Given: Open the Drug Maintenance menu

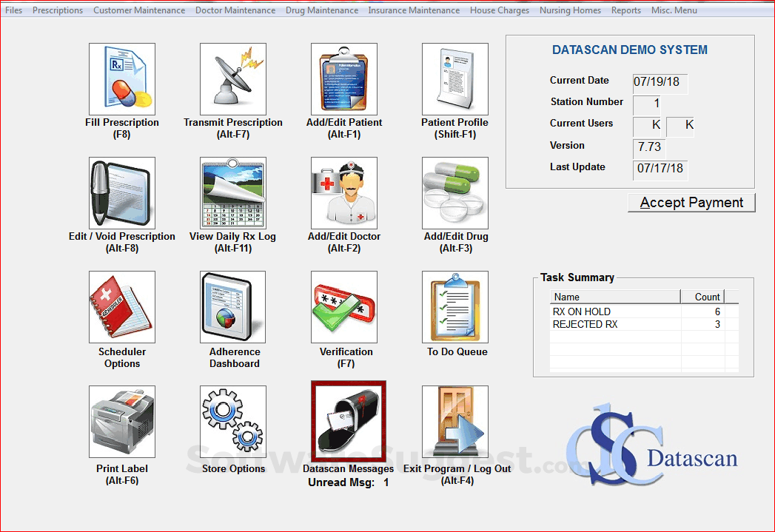Looking at the screenshot, I should [x=322, y=10].
